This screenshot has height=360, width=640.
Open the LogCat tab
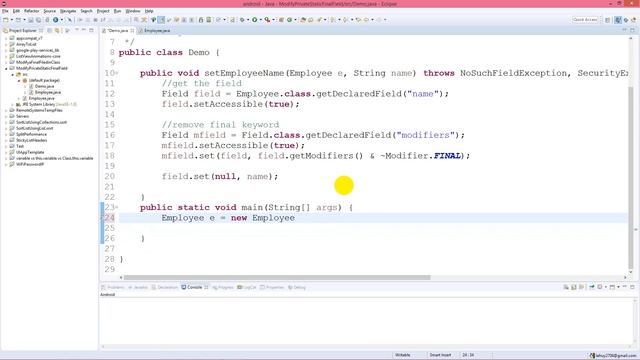[247, 287]
